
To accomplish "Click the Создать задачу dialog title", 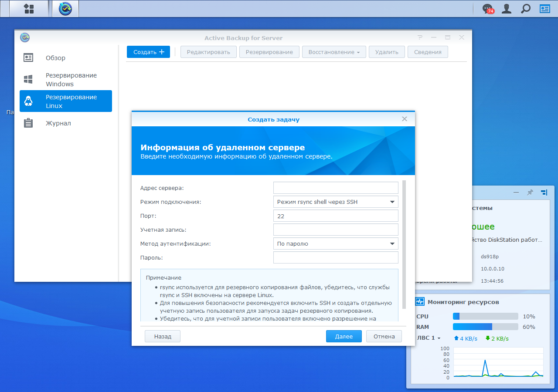I will pos(273,119).
